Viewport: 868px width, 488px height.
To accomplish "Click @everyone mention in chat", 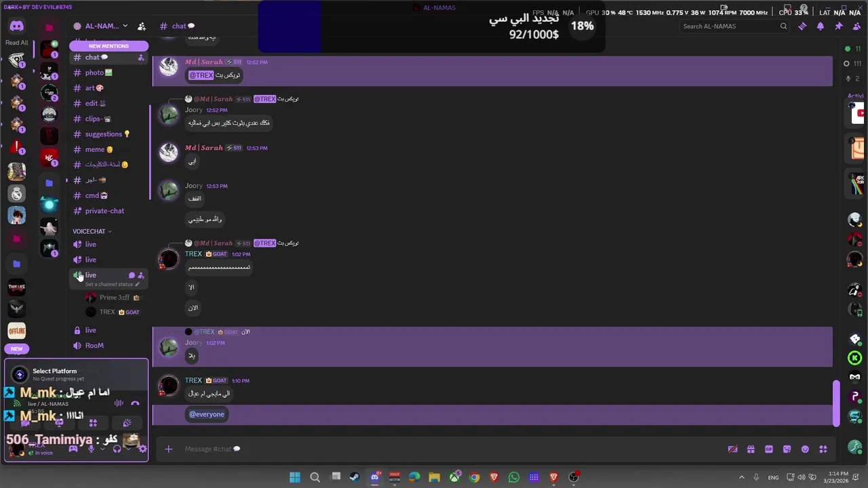I will pos(207,414).
